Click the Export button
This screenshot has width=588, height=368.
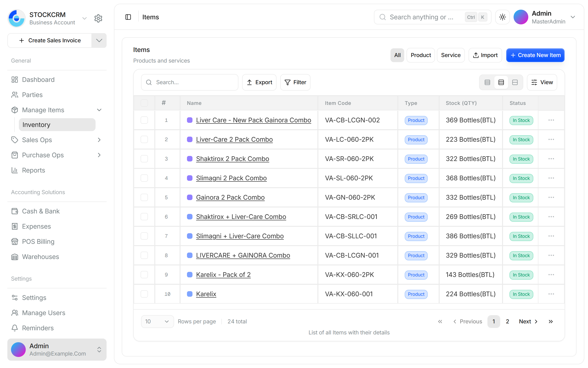tap(259, 82)
